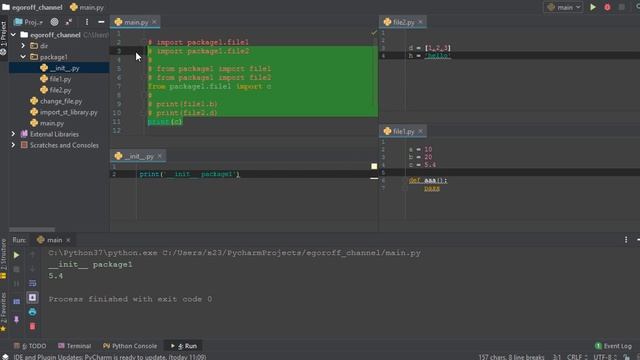Click the up arrow in Run panel gutter
Screen dimensions: 640x360
pos(33,255)
